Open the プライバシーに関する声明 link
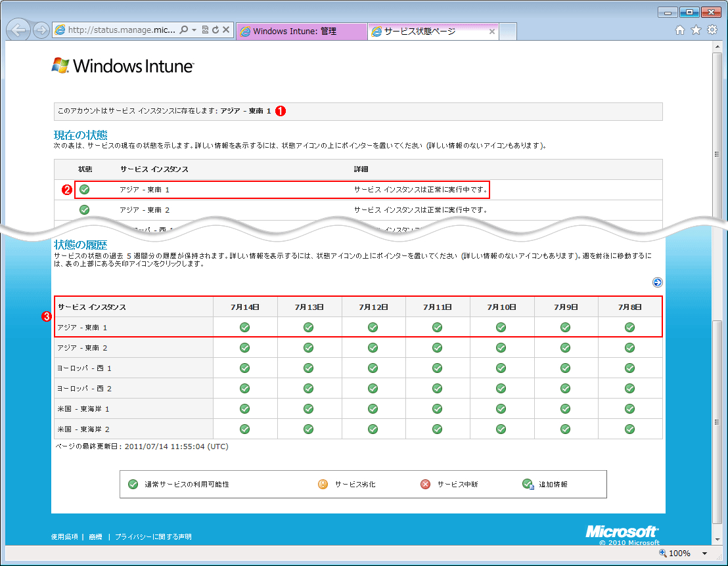728x566 pixels. 153,536
